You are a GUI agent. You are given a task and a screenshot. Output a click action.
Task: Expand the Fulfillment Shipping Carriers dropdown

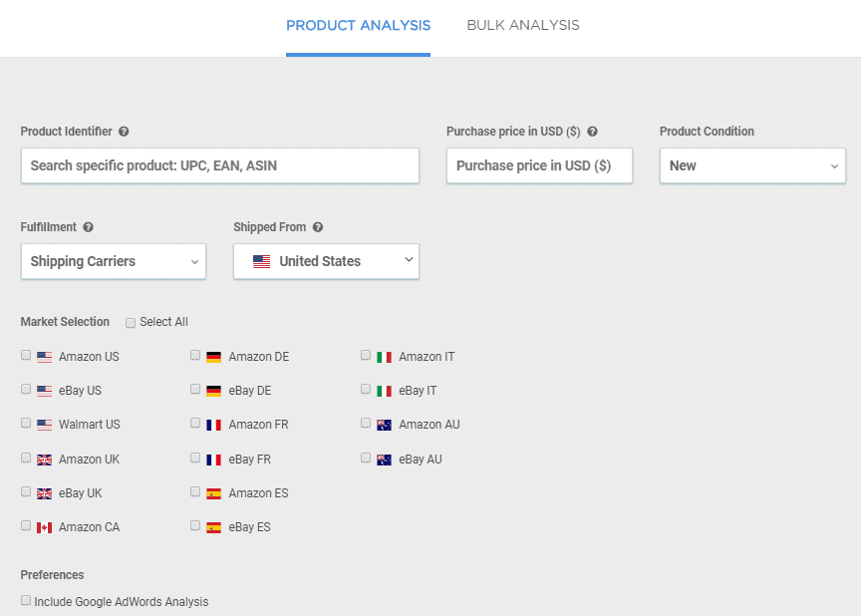pos(113,261)
